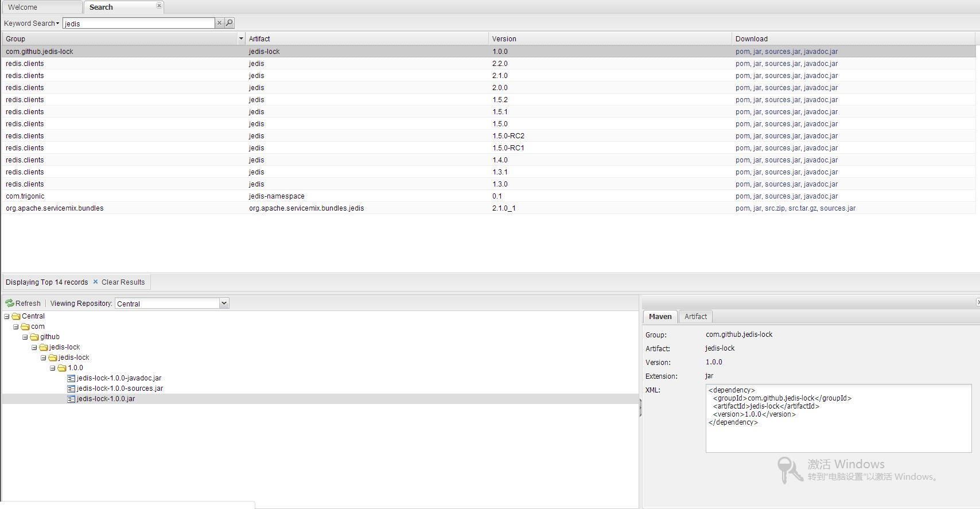980x509 pixels.
Task: Download jar for jedis 1.3.1
Action: [757, 172]
